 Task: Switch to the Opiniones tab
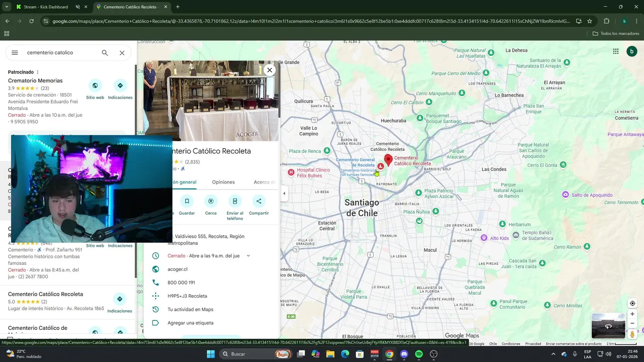(223, 182)
